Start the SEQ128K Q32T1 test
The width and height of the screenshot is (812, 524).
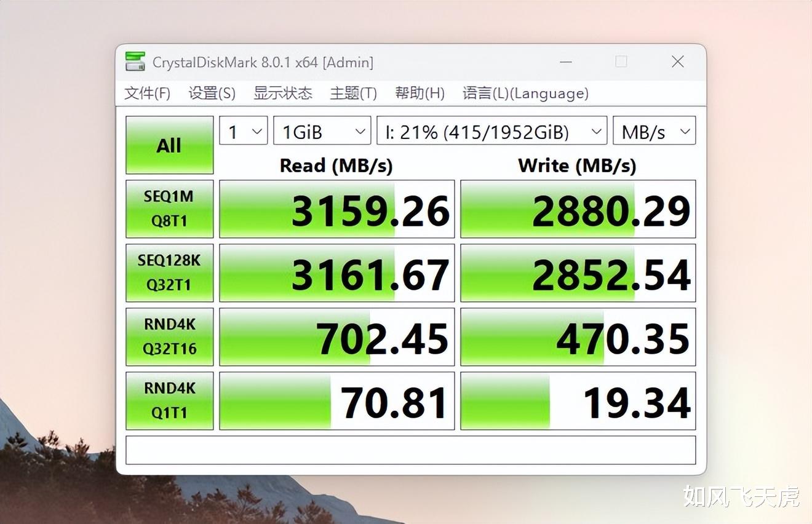(x=169, y=272)
